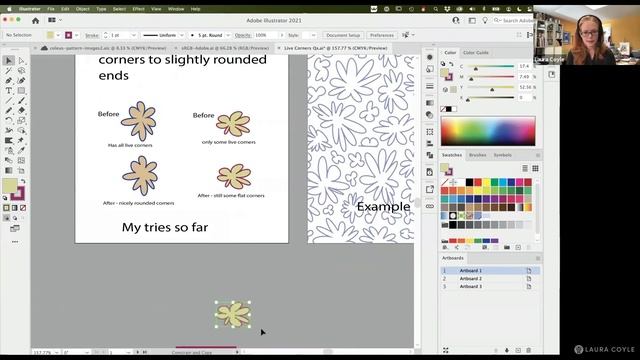Open the Edit Toolbar three-dots button
Screen dimensions: 640x360
(x=15, y=242)
